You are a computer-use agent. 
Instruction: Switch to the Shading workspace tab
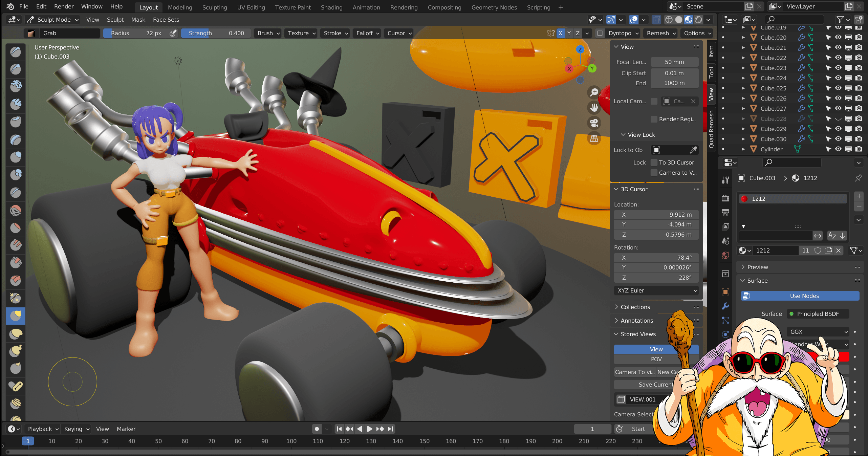pos(331,7)
